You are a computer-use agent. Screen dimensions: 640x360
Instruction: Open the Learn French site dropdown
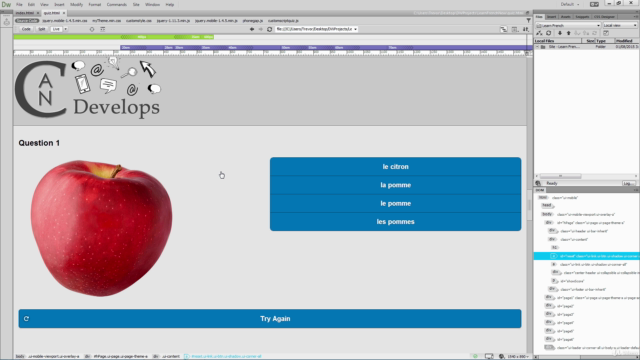tap(568, 25)
